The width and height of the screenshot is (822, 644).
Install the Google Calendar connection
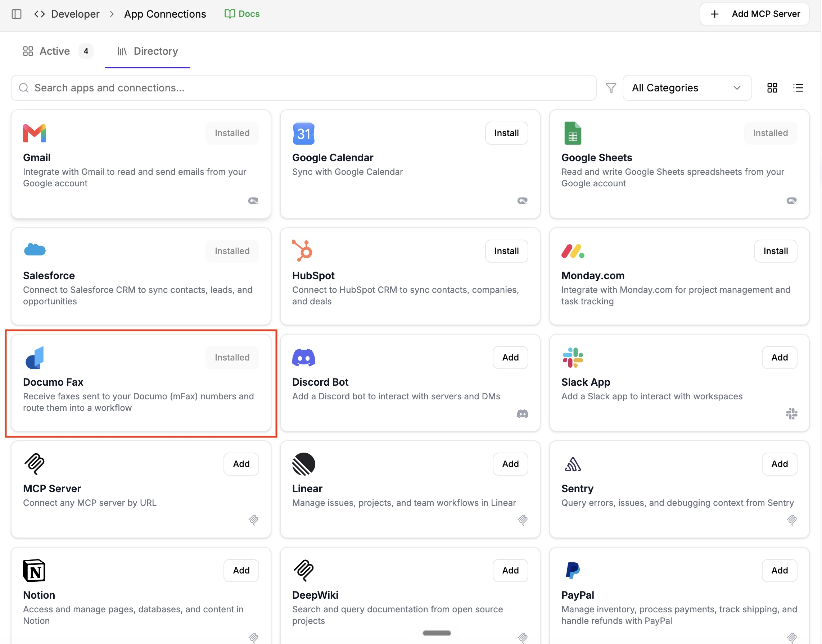[x=506, y=133]
